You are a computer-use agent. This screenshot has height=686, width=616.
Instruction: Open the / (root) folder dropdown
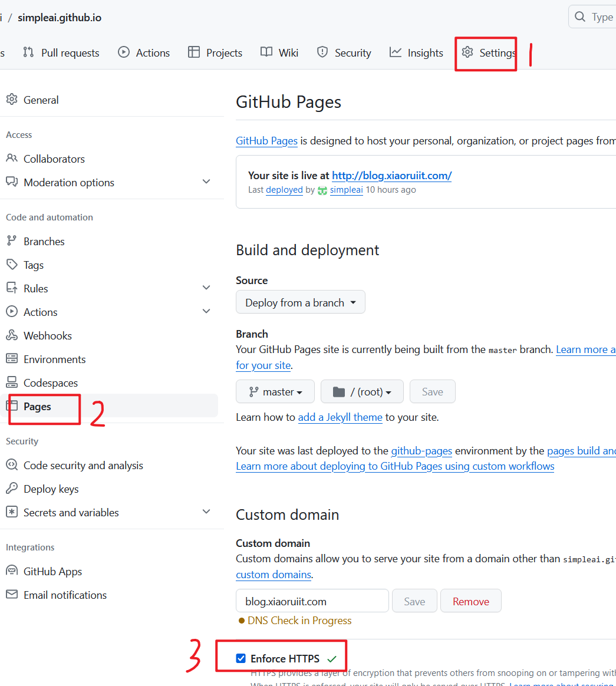click(362, 392)
